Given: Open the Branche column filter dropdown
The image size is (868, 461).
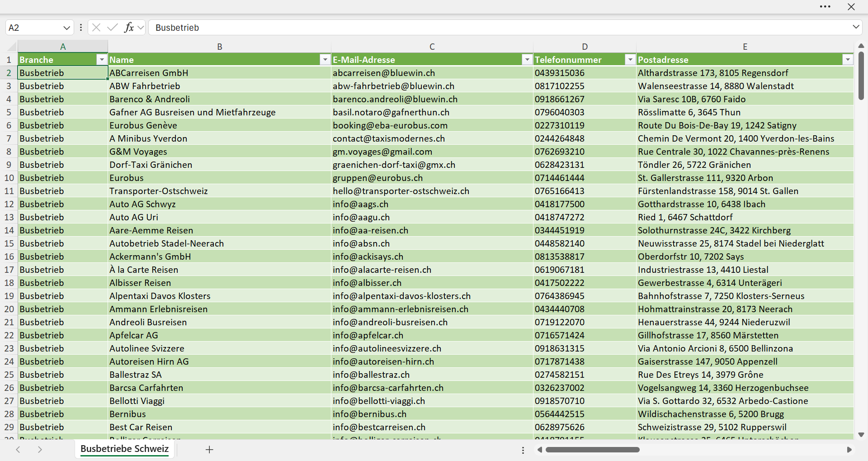Looking at the screenshot, I should (102, 60).
